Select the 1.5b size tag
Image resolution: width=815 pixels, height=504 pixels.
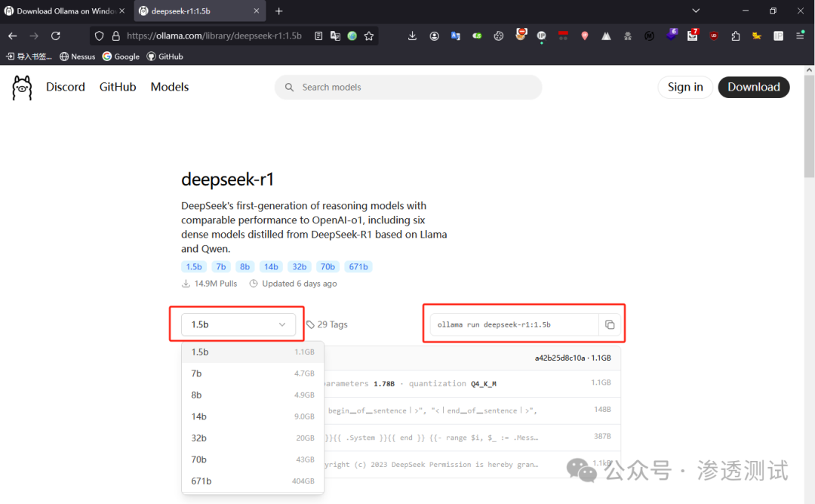(x=194, y=266)
